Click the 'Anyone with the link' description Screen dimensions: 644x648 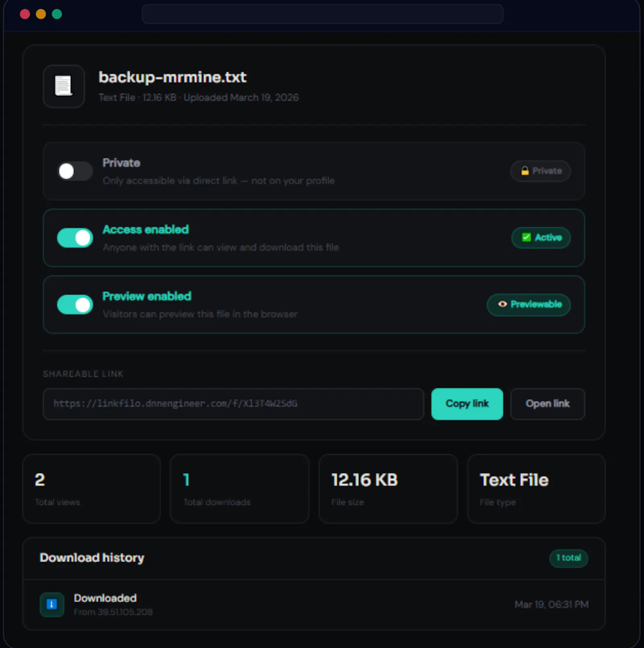pyautogui.click(x=221, y=247)
